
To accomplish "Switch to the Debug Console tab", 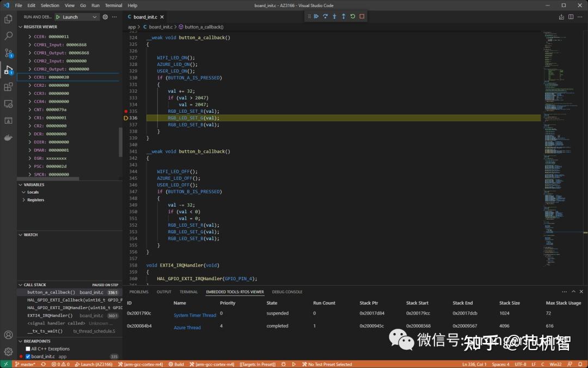I will click(x=287, y=292).
